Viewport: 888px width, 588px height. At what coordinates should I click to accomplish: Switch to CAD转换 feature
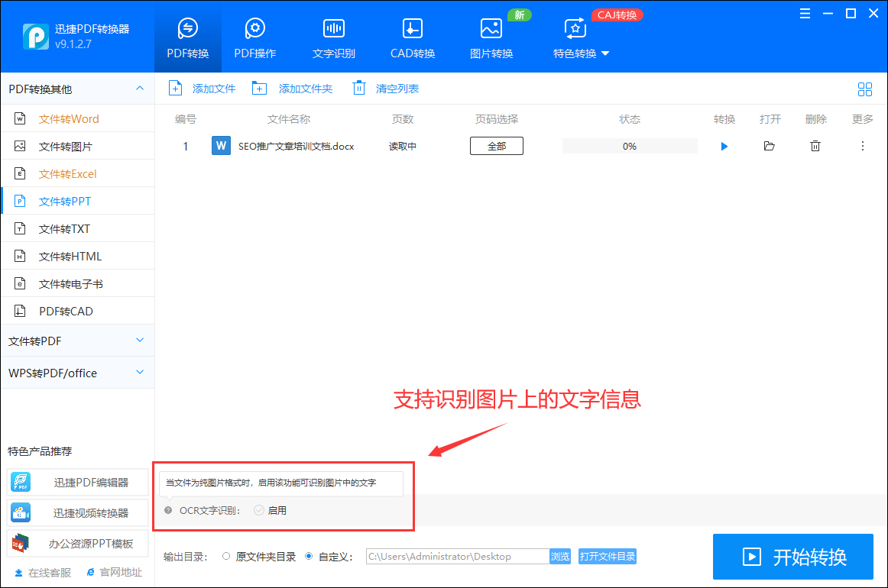tap(412, 36)
